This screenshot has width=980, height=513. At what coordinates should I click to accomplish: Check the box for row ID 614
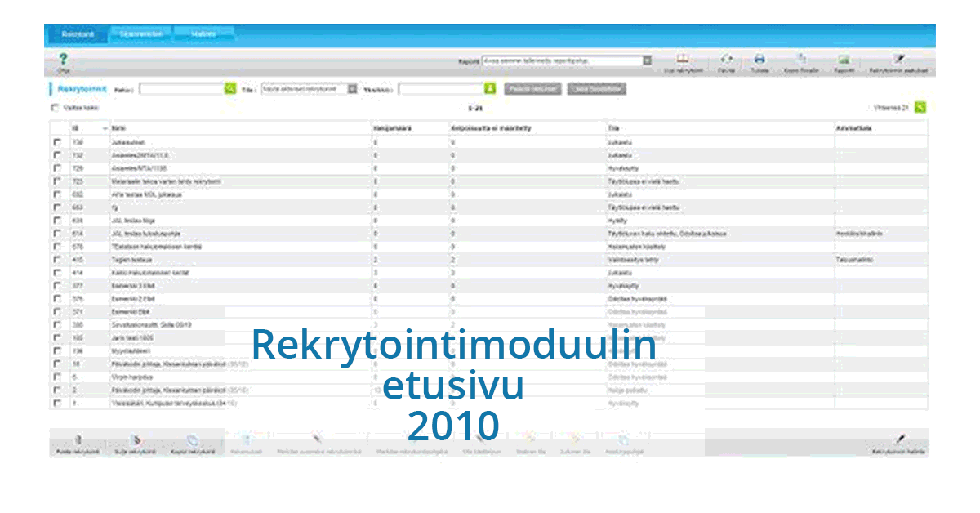point(57,234)
